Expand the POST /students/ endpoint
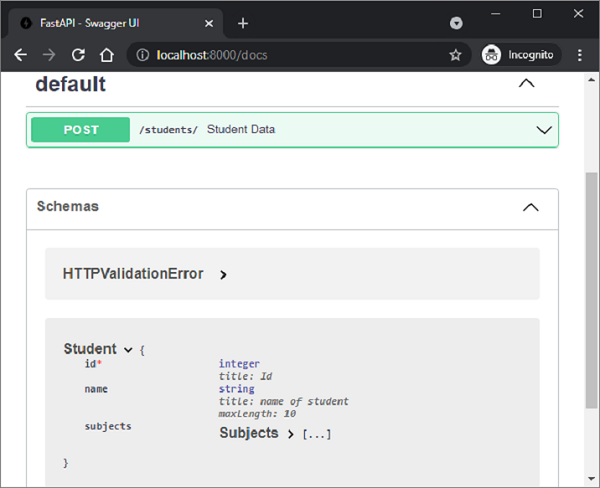600x488 pixels. (544, 130)
